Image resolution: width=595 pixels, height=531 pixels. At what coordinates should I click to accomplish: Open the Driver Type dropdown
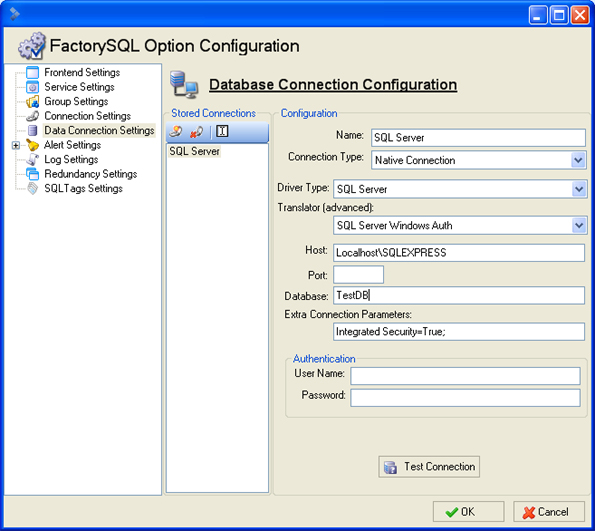(x=579, y=189)
